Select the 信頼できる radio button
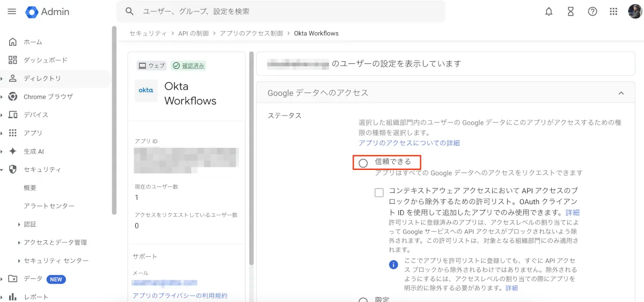644x302 pixels. click(x=363, y=163)
